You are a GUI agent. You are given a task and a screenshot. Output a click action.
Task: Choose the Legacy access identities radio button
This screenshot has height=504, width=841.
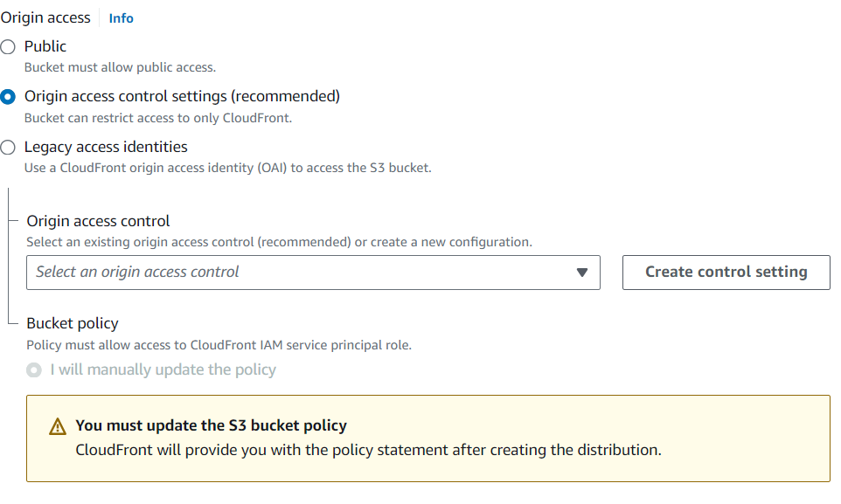point(8,148)
